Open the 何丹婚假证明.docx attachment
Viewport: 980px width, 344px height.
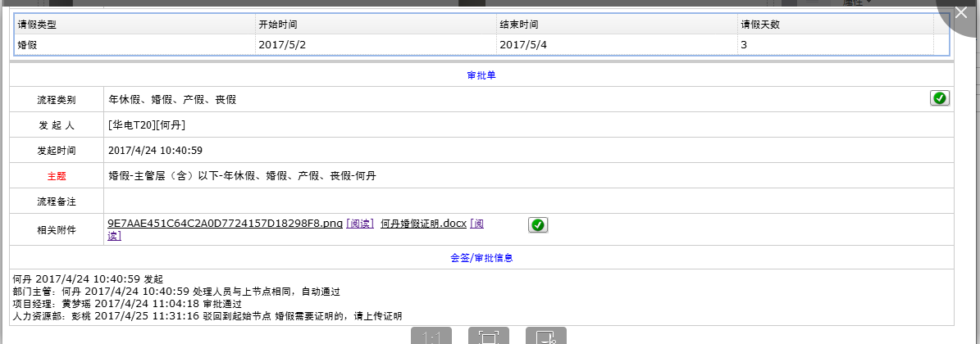coord(423,224)
